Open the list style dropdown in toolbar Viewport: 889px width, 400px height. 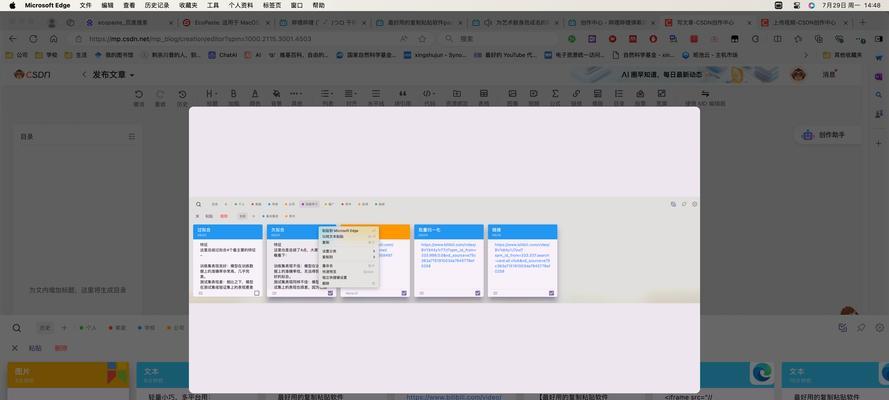[327, 97]
